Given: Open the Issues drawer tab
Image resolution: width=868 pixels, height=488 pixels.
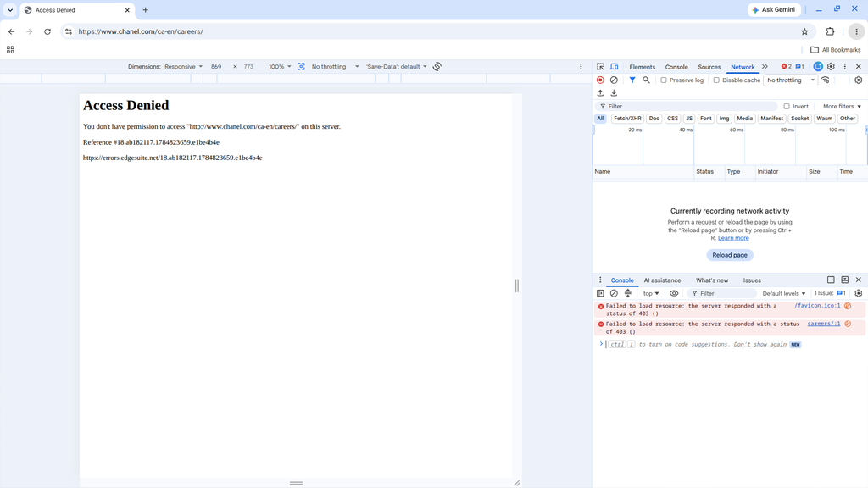Looking at the screenshot, I should [x=752, y=280].
